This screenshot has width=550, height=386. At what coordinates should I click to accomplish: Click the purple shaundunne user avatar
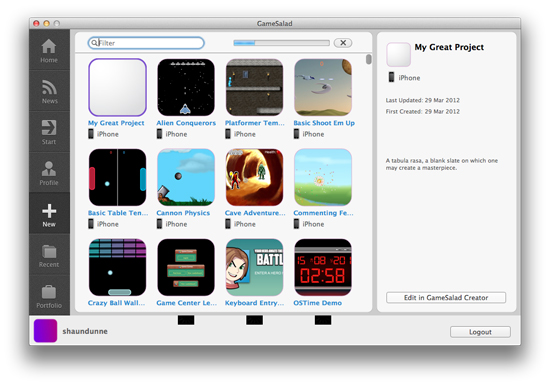pos(45,331)
